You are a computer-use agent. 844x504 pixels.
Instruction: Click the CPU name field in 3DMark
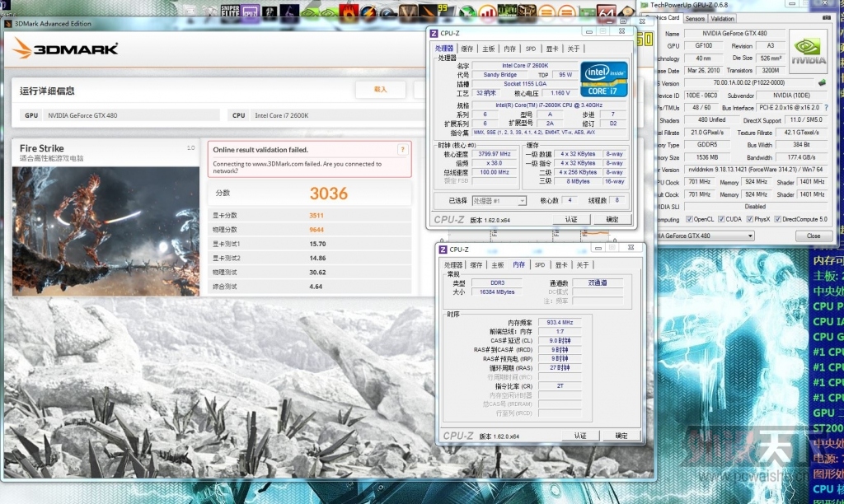(338, 115)
